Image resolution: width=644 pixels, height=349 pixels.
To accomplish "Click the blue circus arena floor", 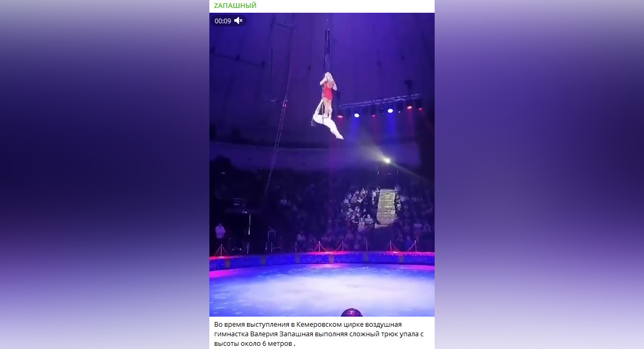I will [322, 289].
